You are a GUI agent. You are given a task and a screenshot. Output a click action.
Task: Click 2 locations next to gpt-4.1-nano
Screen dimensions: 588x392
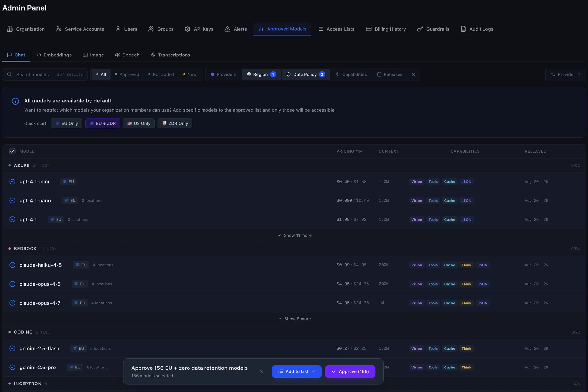tap(92, 201)
